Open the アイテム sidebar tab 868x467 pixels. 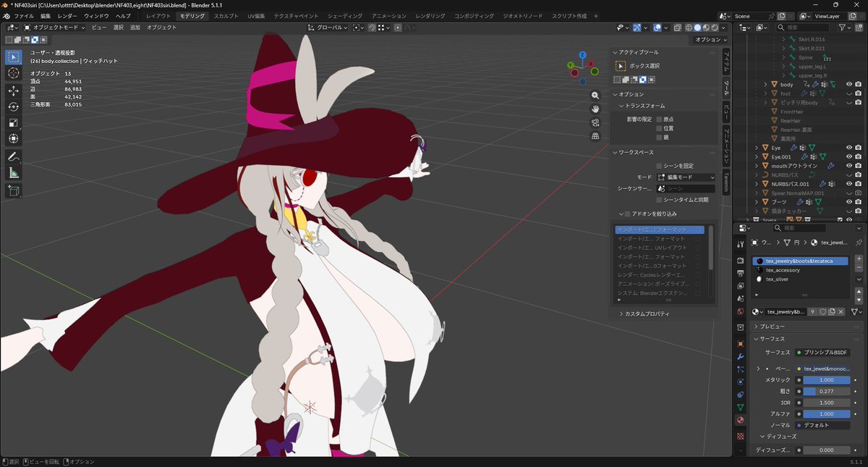(727, 60)
